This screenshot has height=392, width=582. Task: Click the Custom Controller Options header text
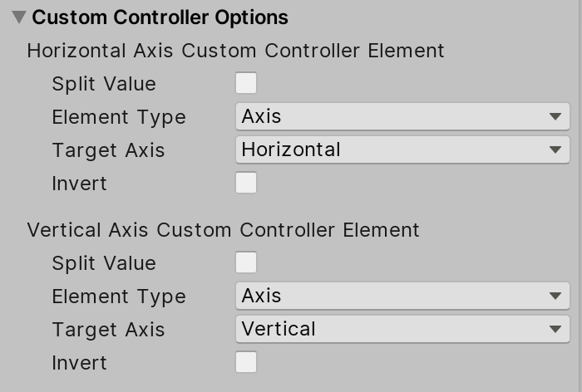click(x=160, y=17)
